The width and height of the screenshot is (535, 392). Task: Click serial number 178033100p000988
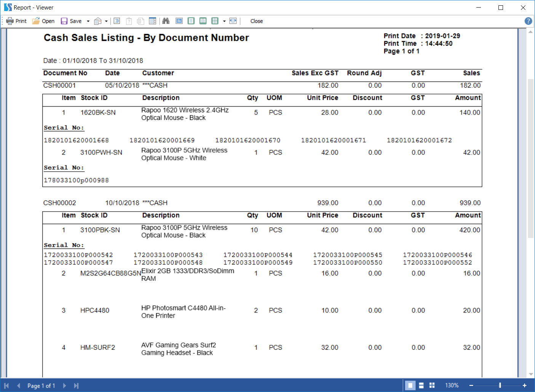[x=76, y=180]
